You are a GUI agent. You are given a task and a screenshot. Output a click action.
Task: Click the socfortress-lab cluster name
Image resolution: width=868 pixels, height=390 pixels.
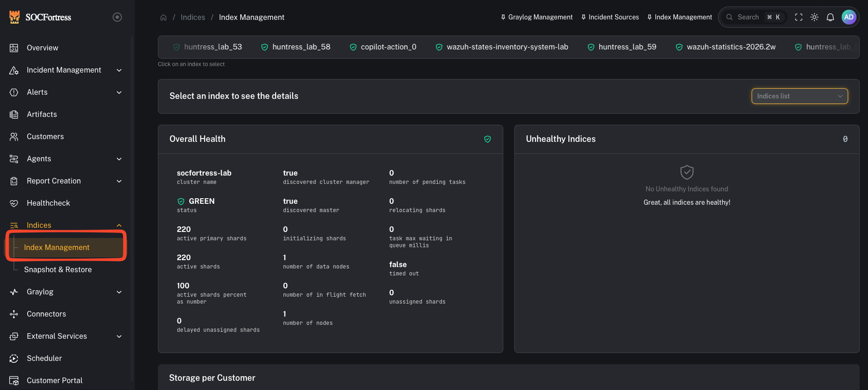[x=204, y=173]
